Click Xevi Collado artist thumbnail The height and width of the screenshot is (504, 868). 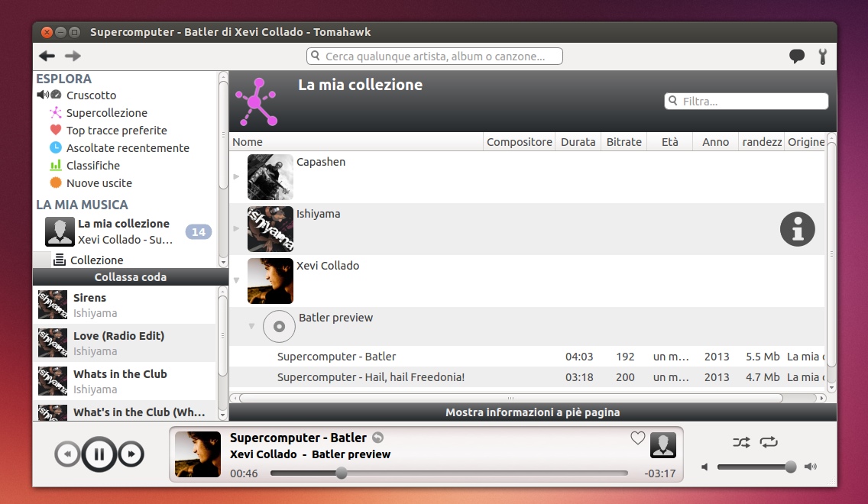[x=270, y=281]
